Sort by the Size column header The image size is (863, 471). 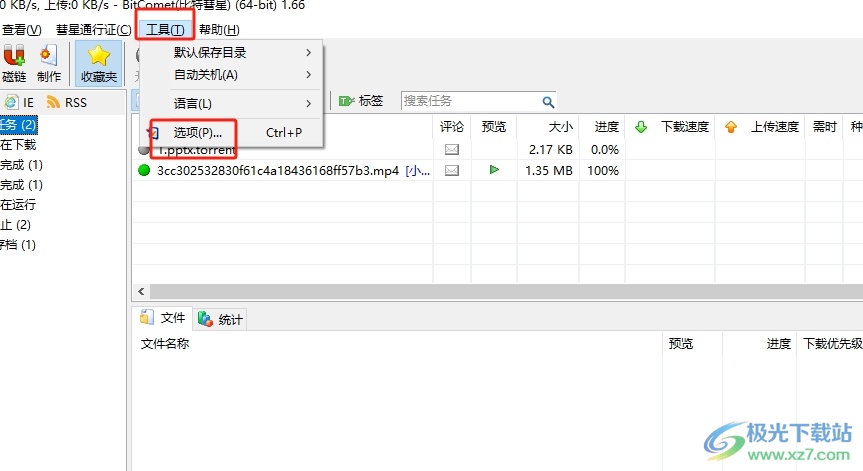click(x=548, y=127)
